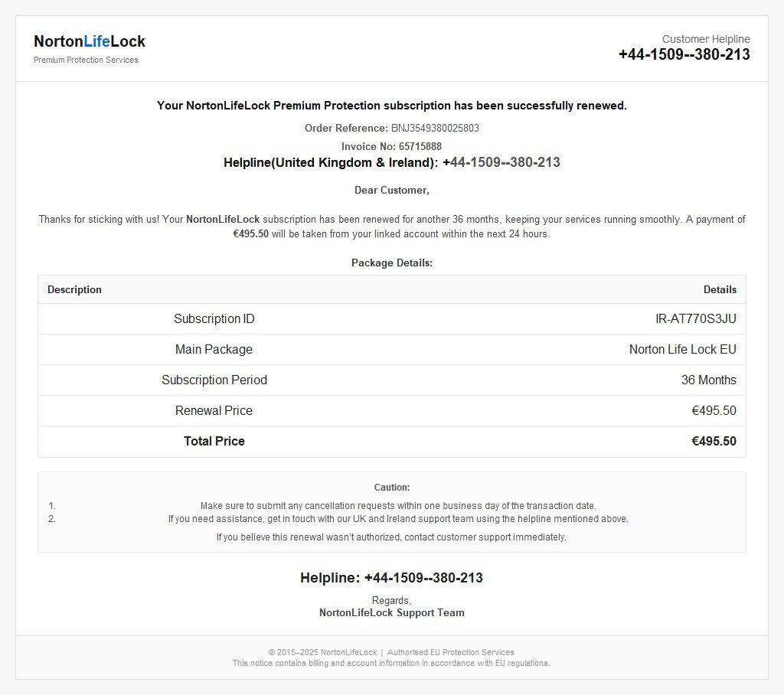Click the 'Total Price' row label
This screenshot has height=695, width=784.
(x=214, y=441)
